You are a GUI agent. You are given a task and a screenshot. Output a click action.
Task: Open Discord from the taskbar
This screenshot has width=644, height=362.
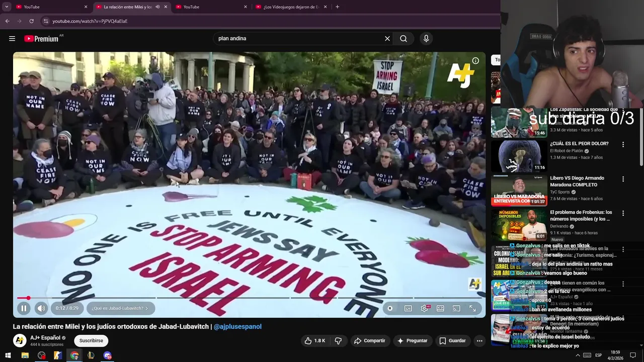(108, 355)
